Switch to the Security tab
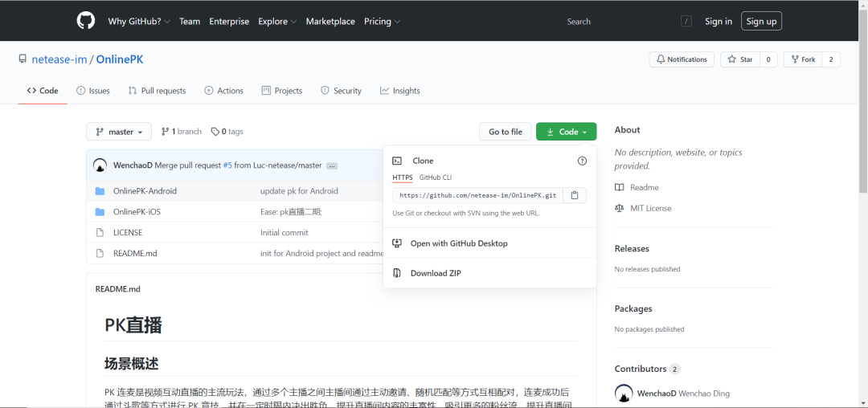 341,91
